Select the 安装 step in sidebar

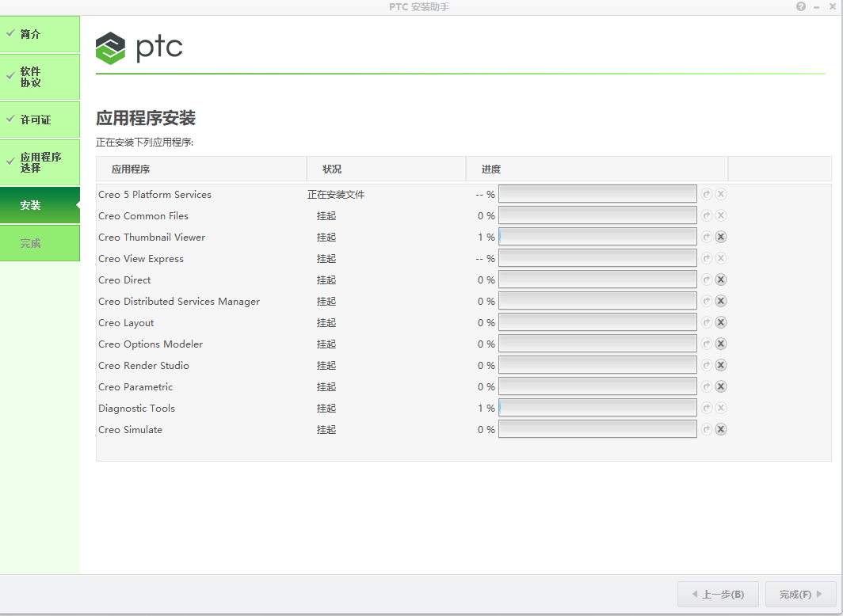(x=40, y=205)
